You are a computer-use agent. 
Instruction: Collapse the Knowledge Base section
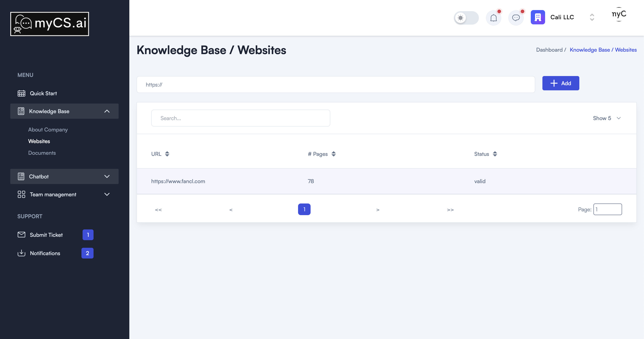click(107, 111)
